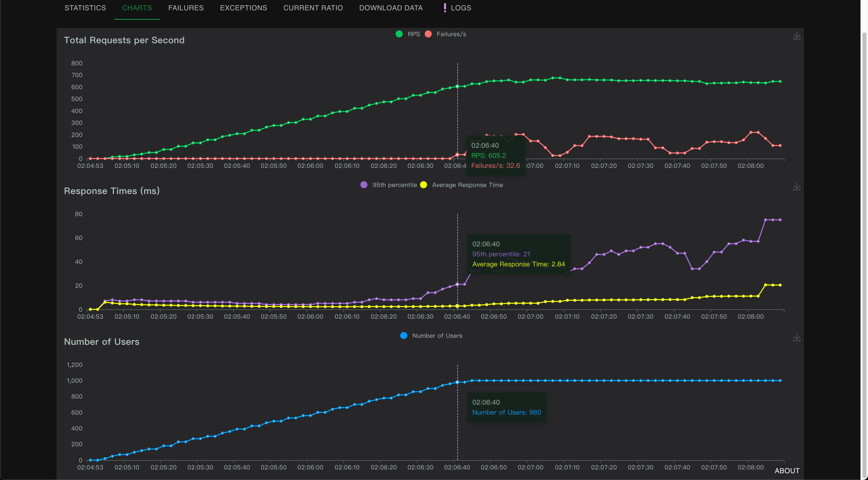Click the 02:08:00 label on RPS chart

tap(750, 166)
